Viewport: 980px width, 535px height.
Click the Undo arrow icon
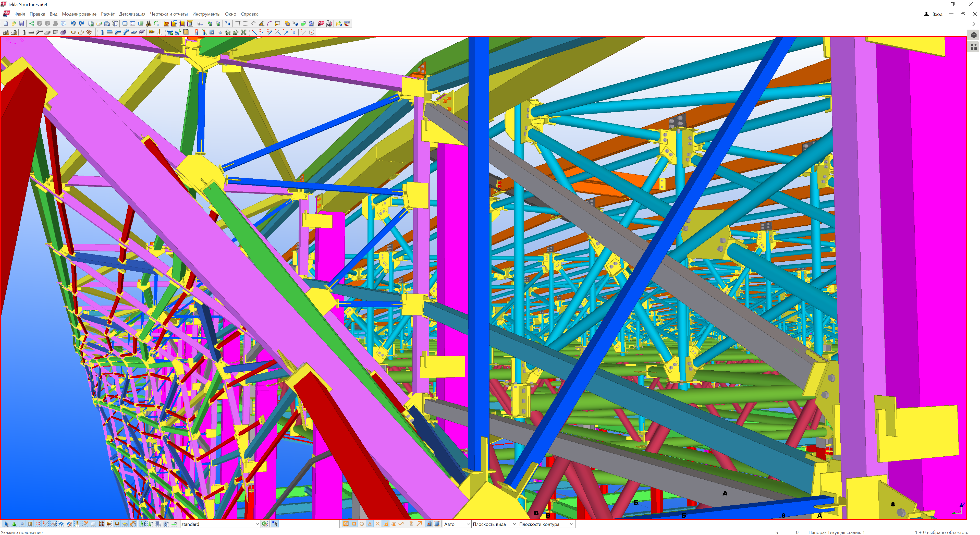point(73,23)
